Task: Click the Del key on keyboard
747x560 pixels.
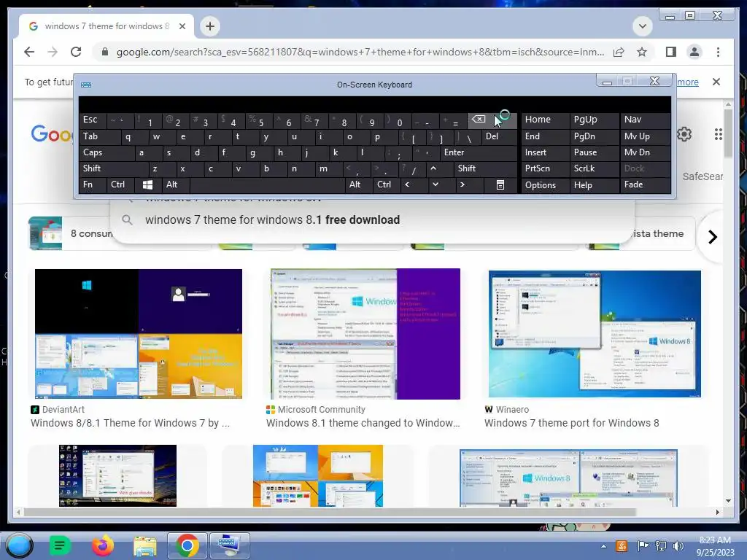Action: [x=499, y=136]
